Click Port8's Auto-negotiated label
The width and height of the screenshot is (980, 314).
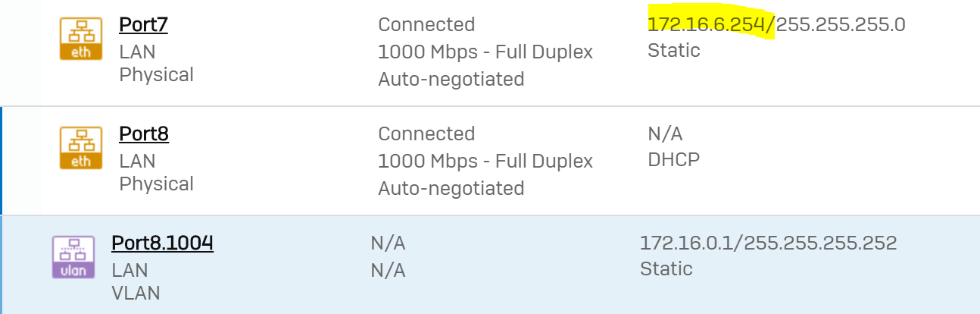click(451, 188)
